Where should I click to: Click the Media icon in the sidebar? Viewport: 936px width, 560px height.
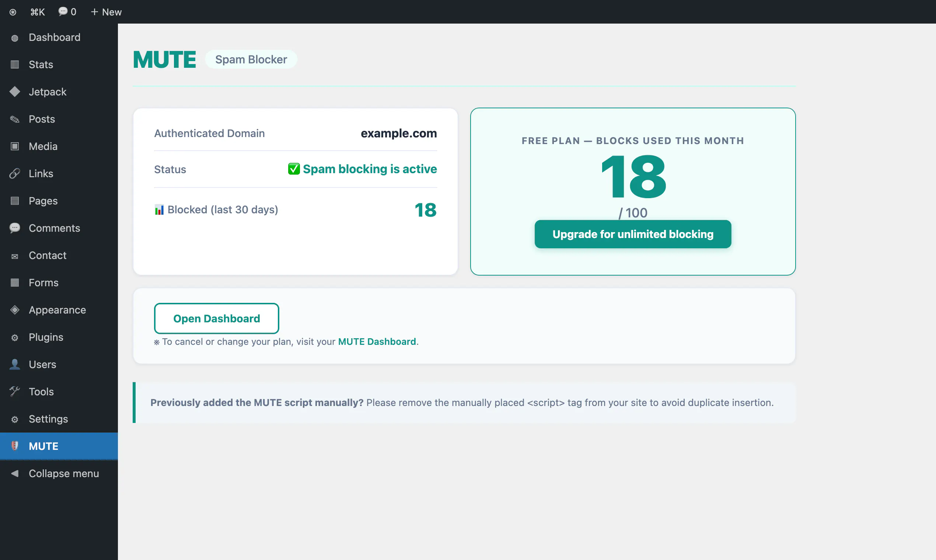coord(15,146)
